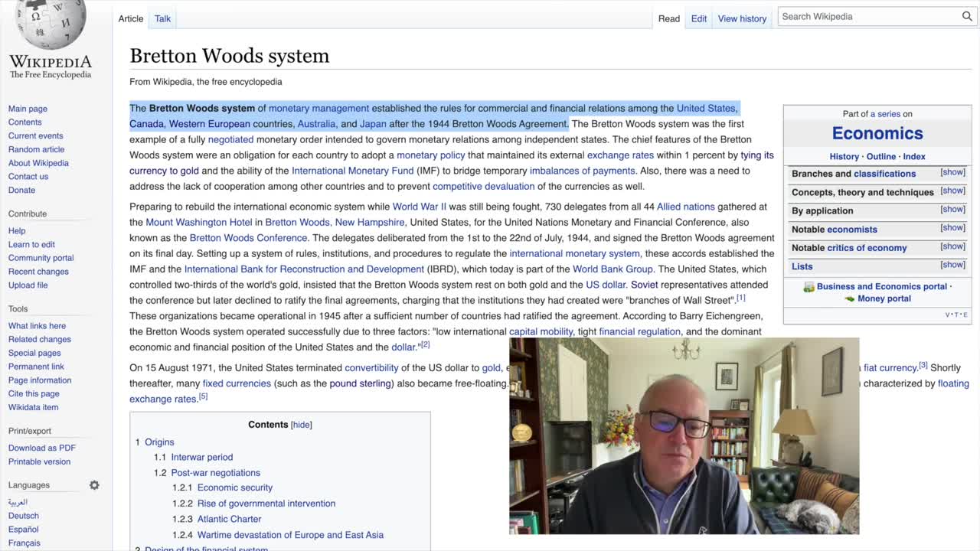Open Wikidata item link

(x=34, y=407)
